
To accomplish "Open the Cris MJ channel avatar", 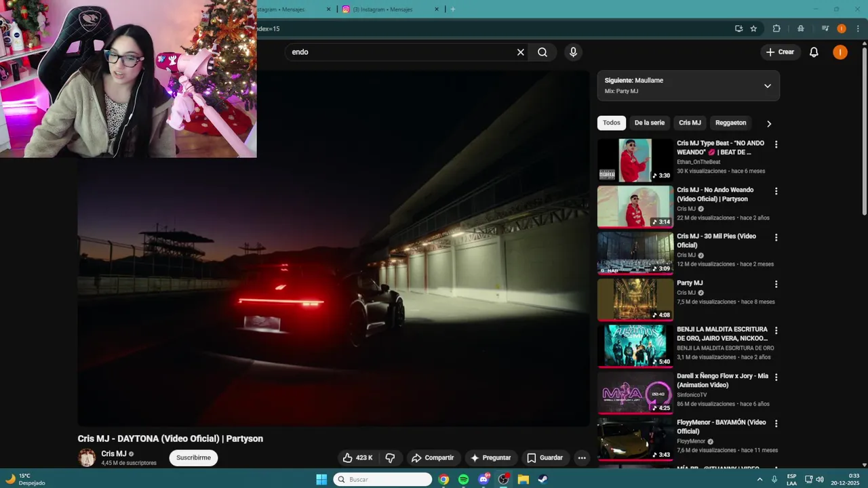I will (x=87, y=457).
